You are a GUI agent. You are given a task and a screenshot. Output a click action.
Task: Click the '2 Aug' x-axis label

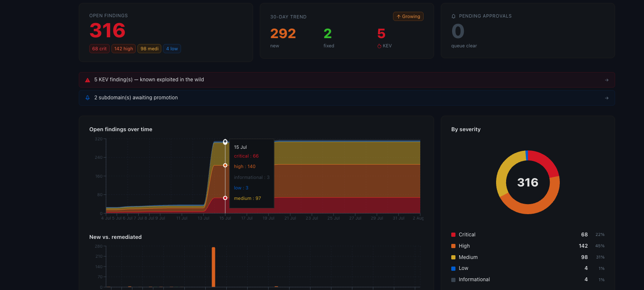(418, 218)
